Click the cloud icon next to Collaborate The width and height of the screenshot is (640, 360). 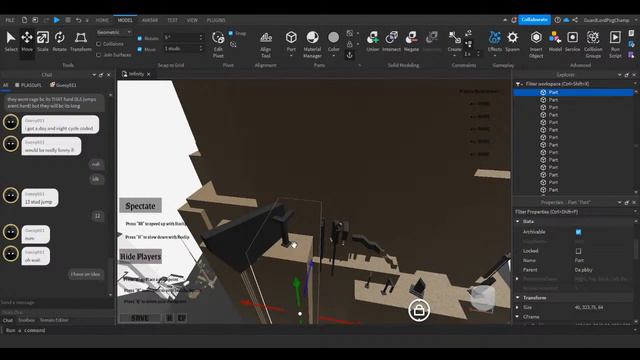(566, 20)
